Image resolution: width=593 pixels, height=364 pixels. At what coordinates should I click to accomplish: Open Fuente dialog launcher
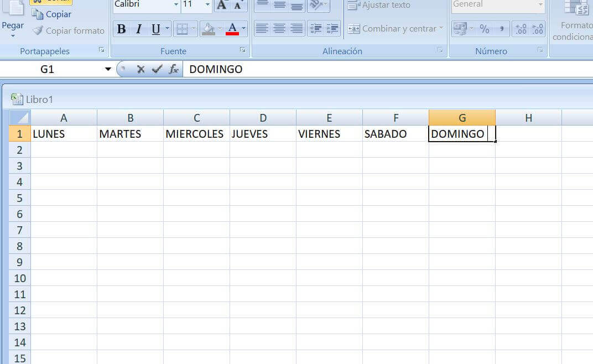[x=242, y=50]
